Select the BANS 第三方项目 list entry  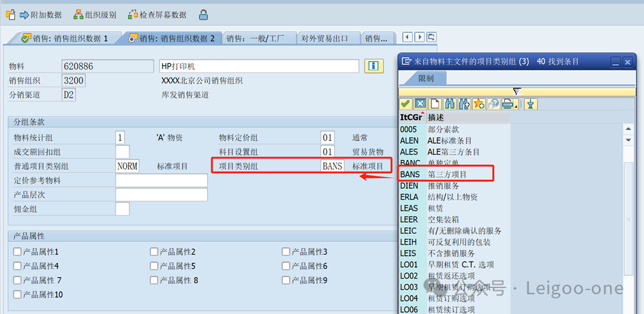444,174
